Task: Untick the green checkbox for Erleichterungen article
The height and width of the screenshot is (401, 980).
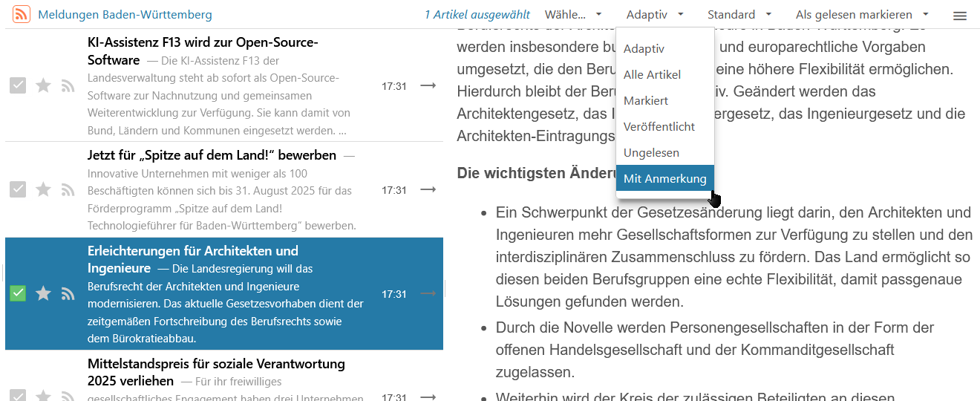Action: pos(18,294)
